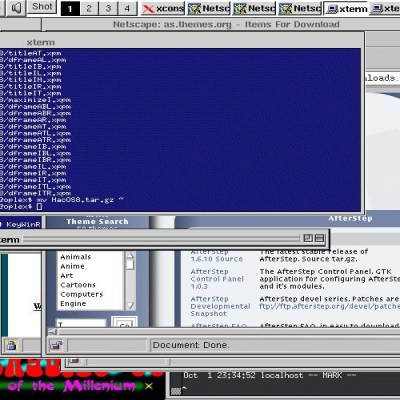The image size is (400, 400).
Task: Click the category list scroll-down arrow
Action: click(x=130, y=305)
